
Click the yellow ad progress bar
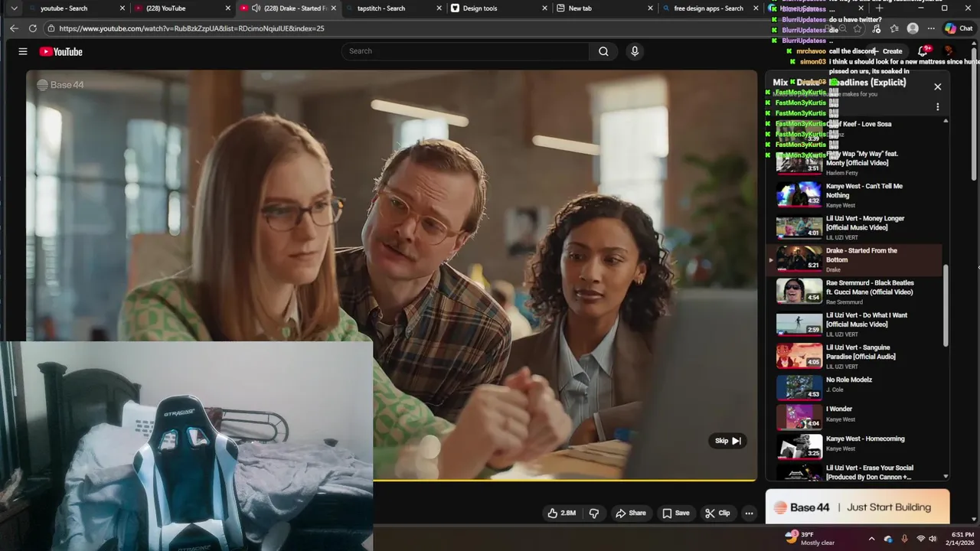click(x=564, y=480)
